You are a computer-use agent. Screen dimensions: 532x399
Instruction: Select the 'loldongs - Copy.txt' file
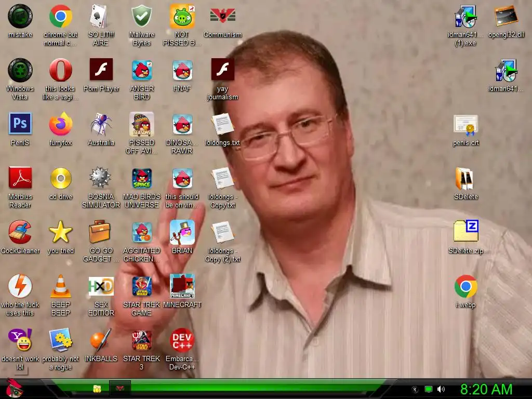click(x=222, y=178)
